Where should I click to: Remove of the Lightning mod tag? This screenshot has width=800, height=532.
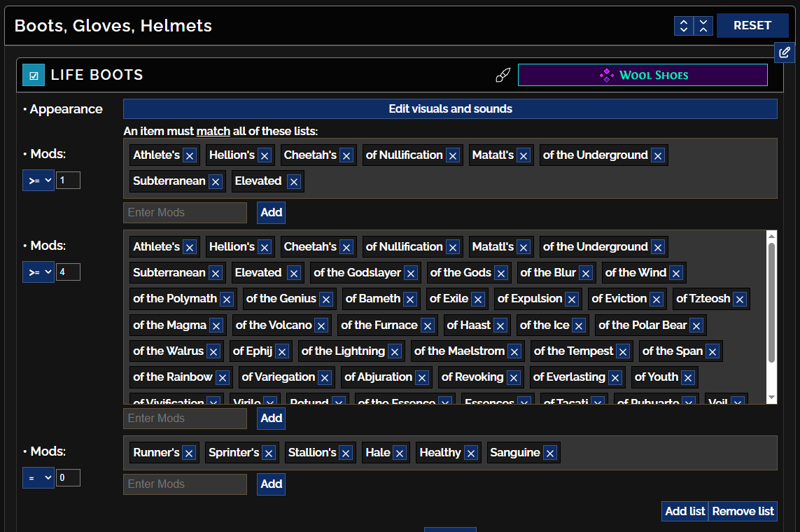click(394, 351)
